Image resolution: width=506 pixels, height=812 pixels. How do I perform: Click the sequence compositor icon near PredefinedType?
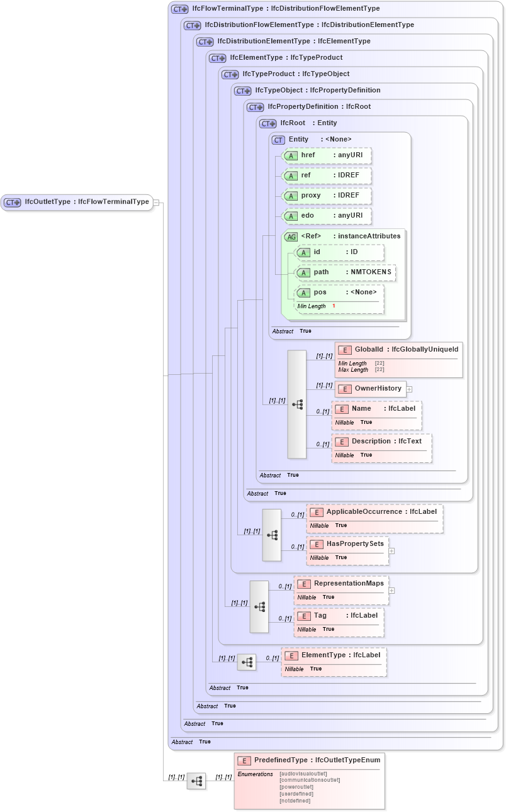(195, 781)
